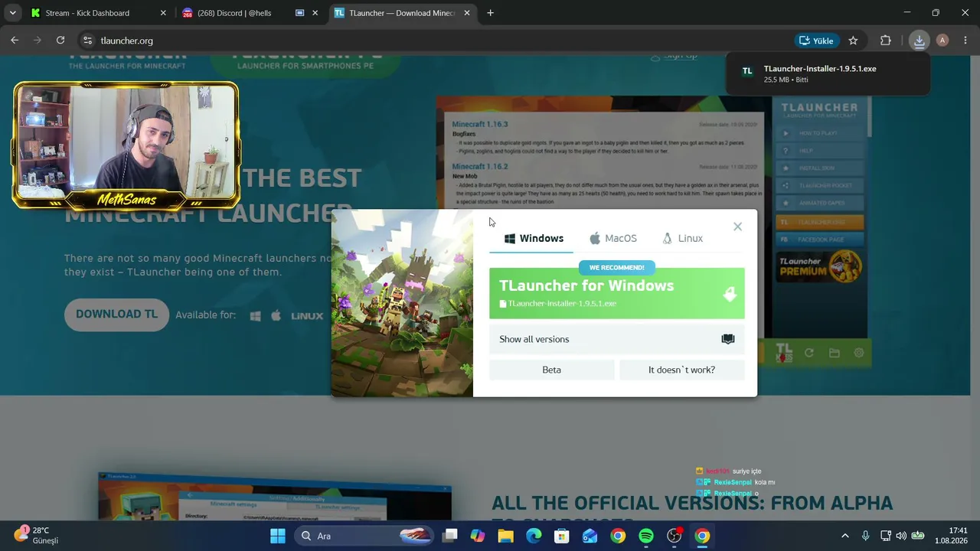
Task: Bookmark this page with the star icon
Action: 854,41
